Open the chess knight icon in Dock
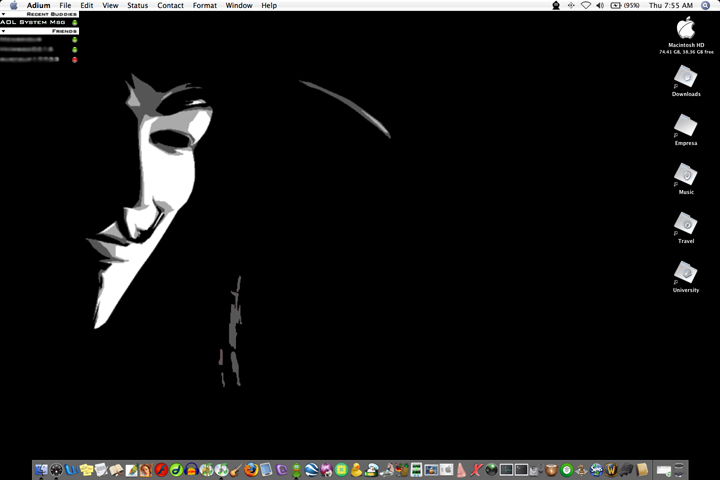This screenshot has height=480, width=720. coord(581,470)
